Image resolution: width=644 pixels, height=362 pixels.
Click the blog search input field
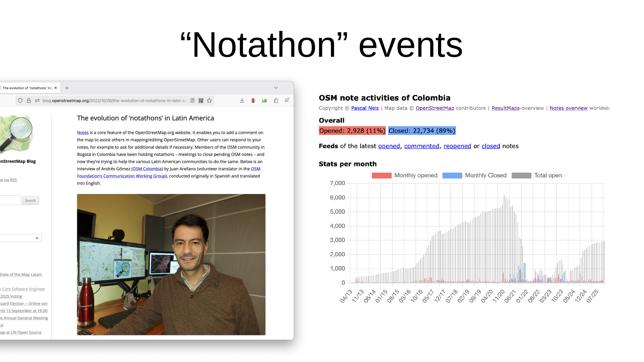10,200
